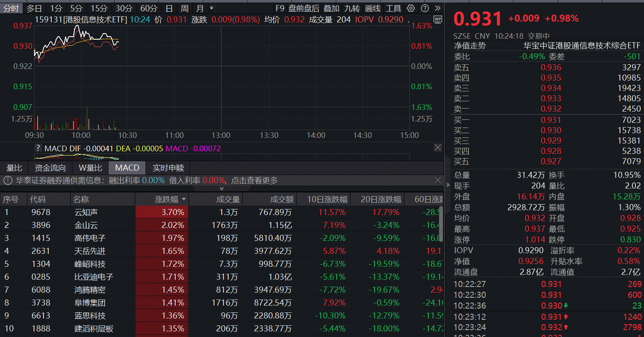Switch to the 资金流向 tab
This screenshot has height=337, width=644.
(x=50, y=168)
